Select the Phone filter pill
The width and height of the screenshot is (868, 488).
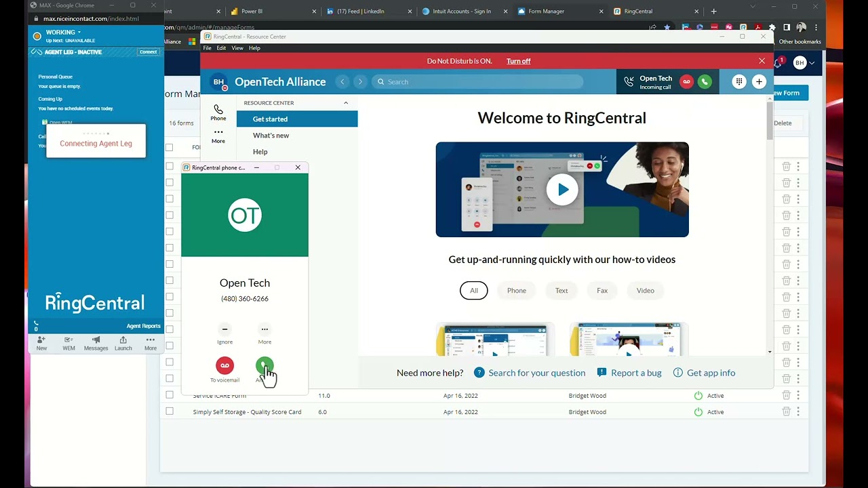517,291
